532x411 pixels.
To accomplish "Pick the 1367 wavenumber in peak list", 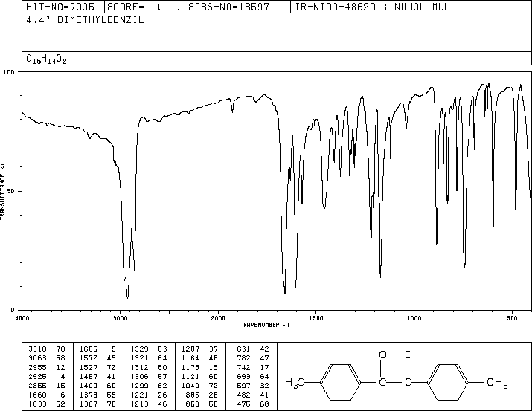I will [89, 404].
